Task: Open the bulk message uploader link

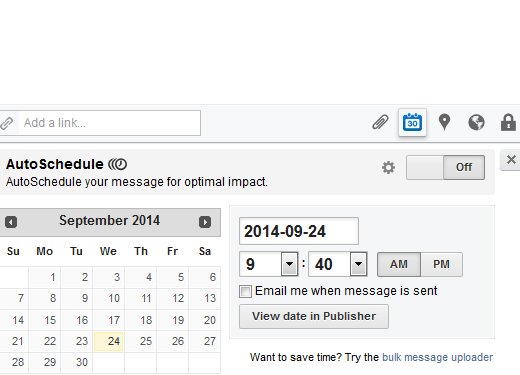Action: [437, 357]
